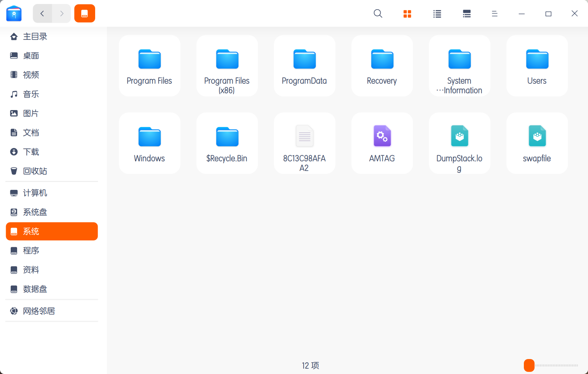Screen dimensions: 588x374
Task: Go back to previous folder
Action: coord(42,14)
